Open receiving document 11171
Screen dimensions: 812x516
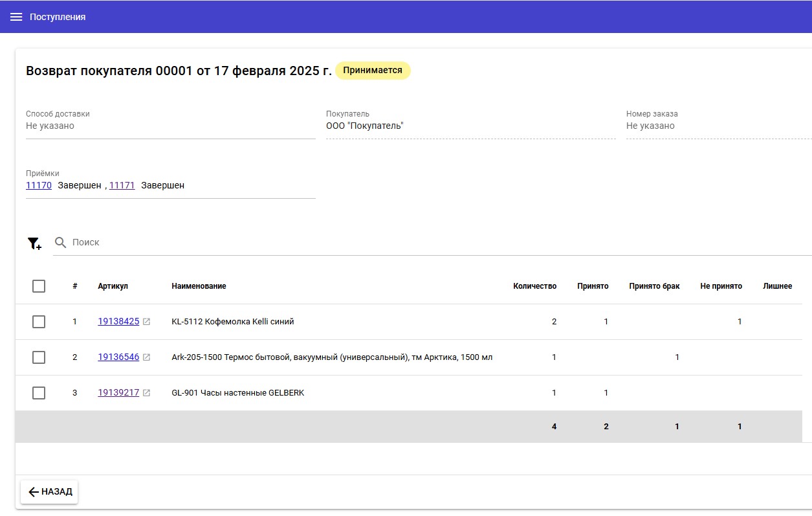point(122,186)
